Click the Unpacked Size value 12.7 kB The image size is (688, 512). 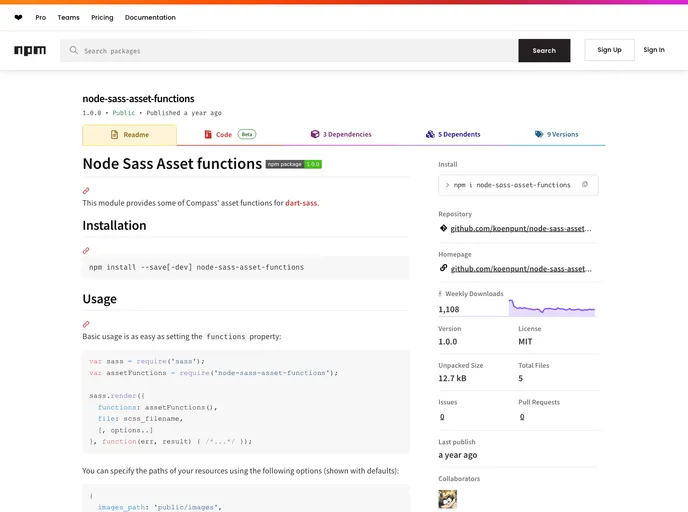452,378
